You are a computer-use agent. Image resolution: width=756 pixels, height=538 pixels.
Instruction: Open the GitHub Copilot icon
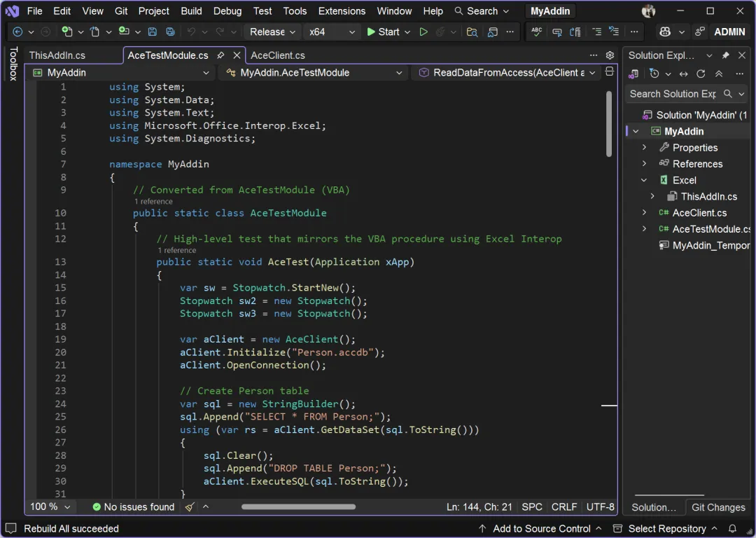664,32
